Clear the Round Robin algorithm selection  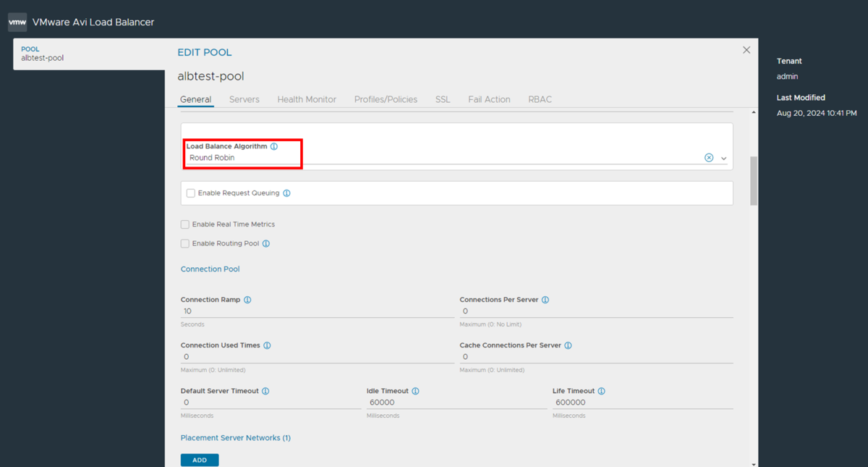point(709,158)
